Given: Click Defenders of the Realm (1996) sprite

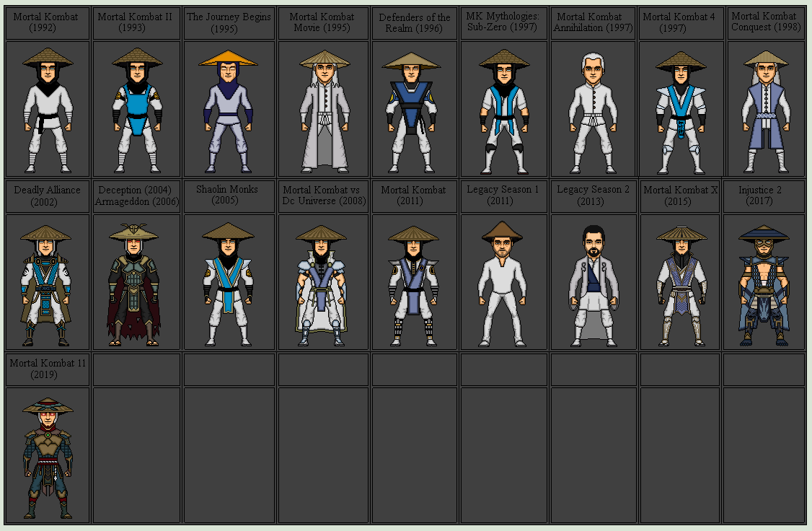Looking at the screenshot, I should pyautogui.click(x=411, y=113).
